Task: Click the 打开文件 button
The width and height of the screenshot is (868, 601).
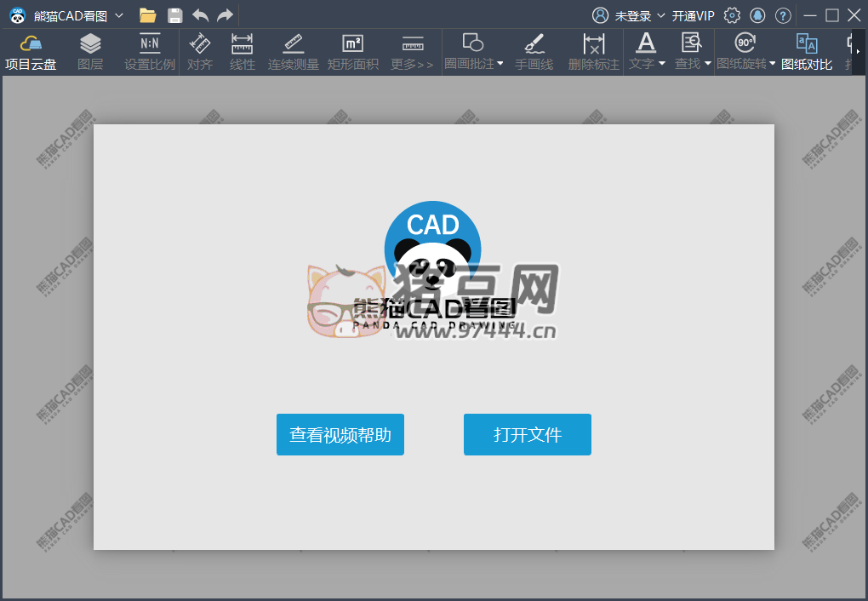Action: coord(528,435)
